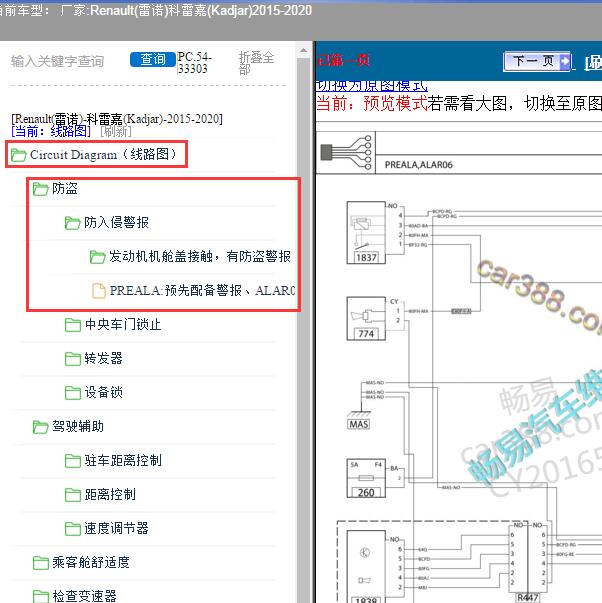Select the 速度调节器 label

click(117, 528)
